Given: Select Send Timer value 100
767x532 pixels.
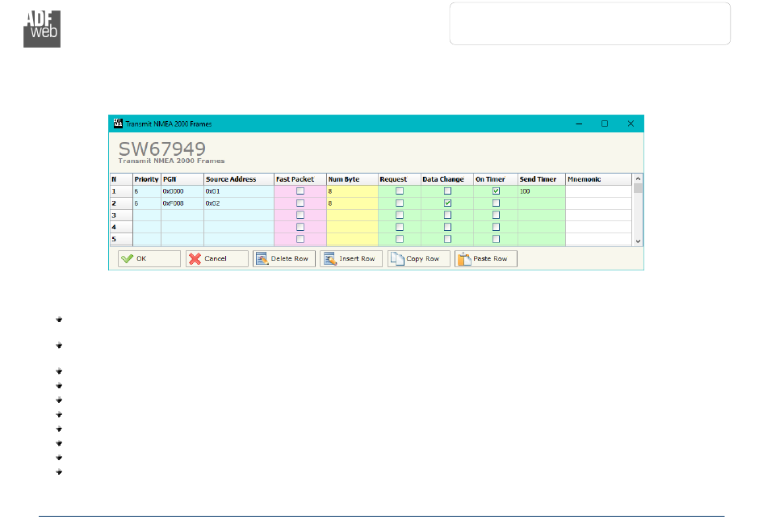Looking at the screenshot, I should 542,191.
